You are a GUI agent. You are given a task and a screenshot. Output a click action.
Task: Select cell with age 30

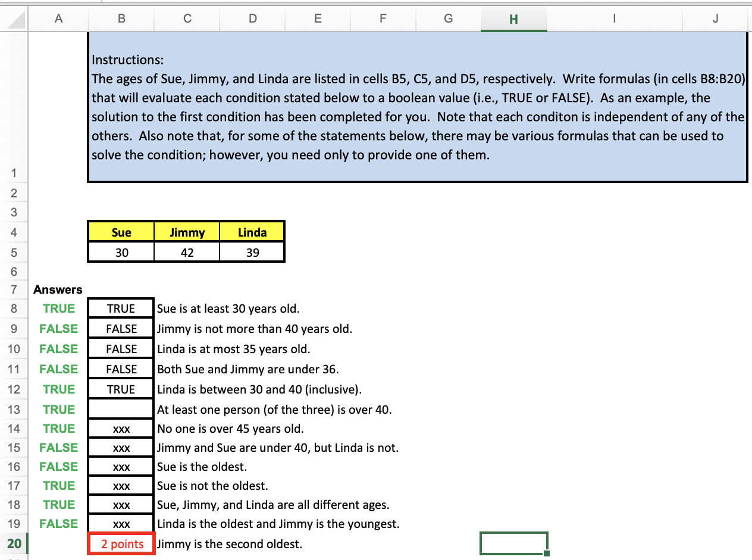click(121, 253)
